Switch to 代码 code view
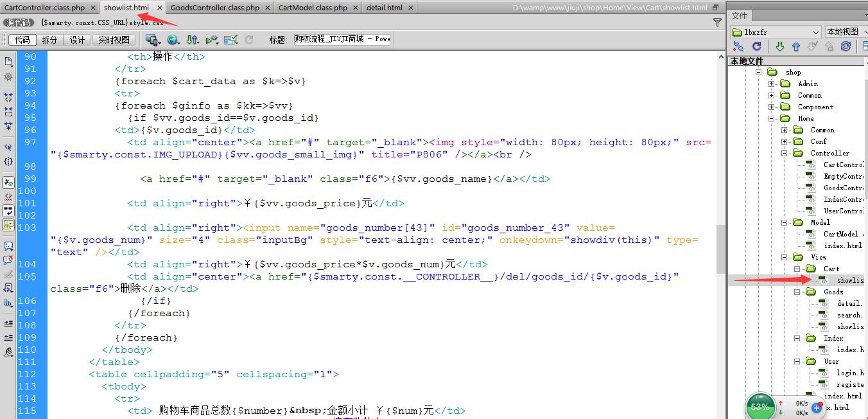The image size is (868, 419). pos(22,39)
